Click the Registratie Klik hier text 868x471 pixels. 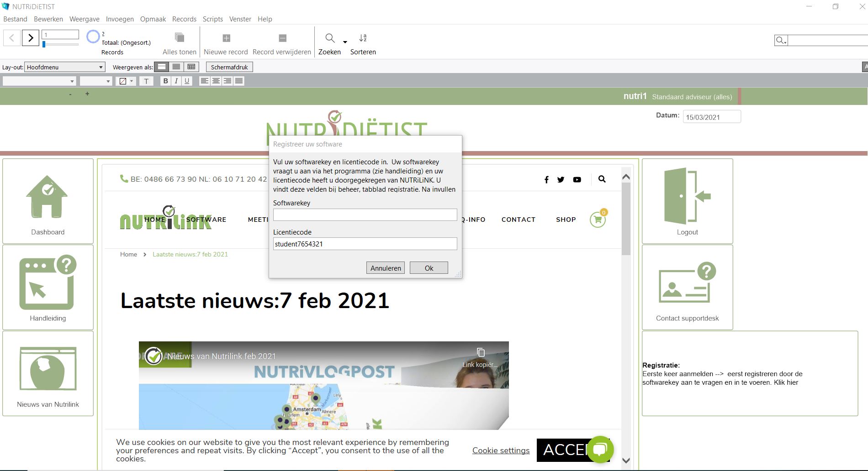[x=786, y=382]
